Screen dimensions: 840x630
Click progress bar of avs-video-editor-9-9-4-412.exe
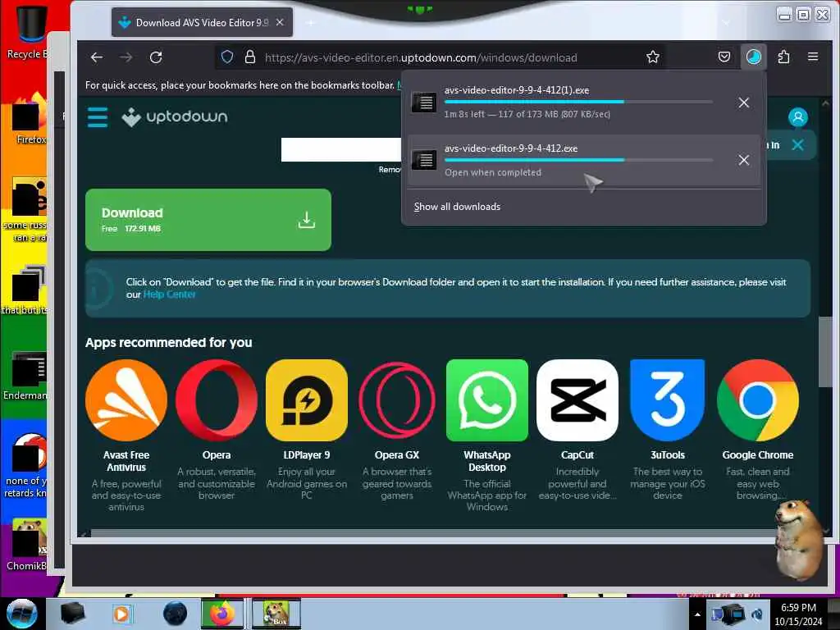578,160
